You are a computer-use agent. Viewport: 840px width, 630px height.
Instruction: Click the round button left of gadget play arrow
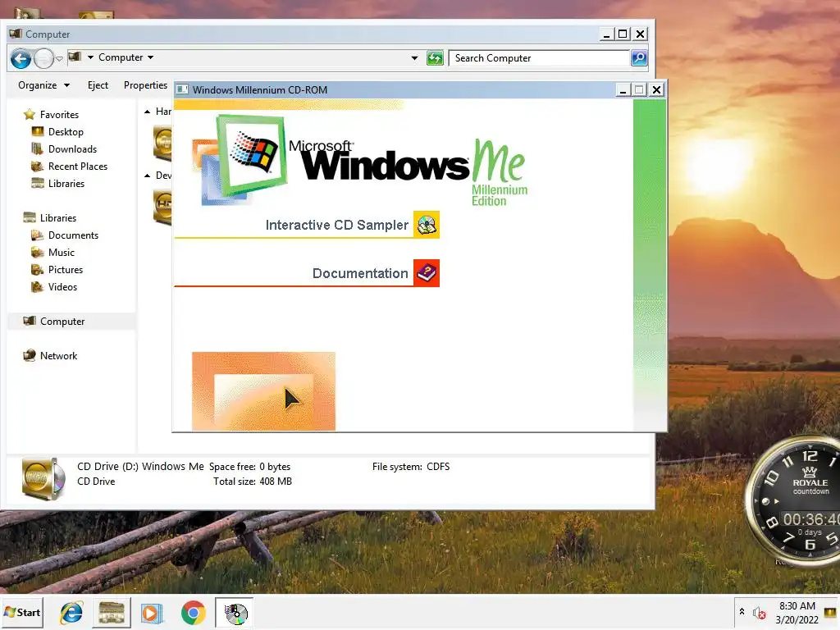point(766,501)
